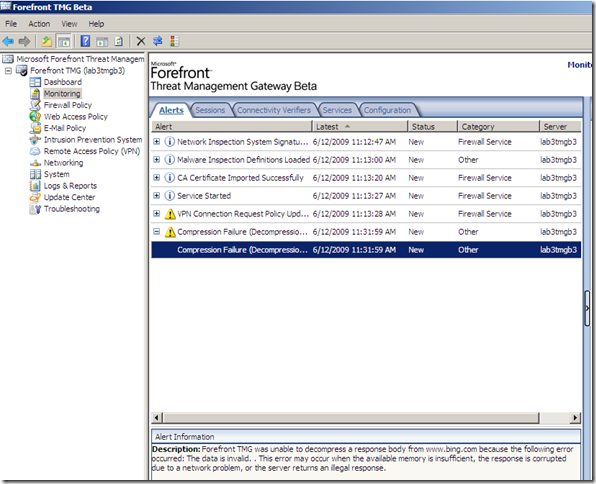Sort by the Category column header
This screenshot has width=596, height=484.
click(498, 127)
